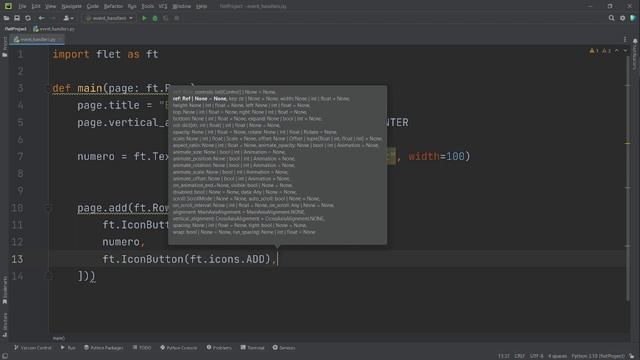Click the word numero on line 12
Image resolution: width=640 pixels, height=360 pixels.
(121, 242)
